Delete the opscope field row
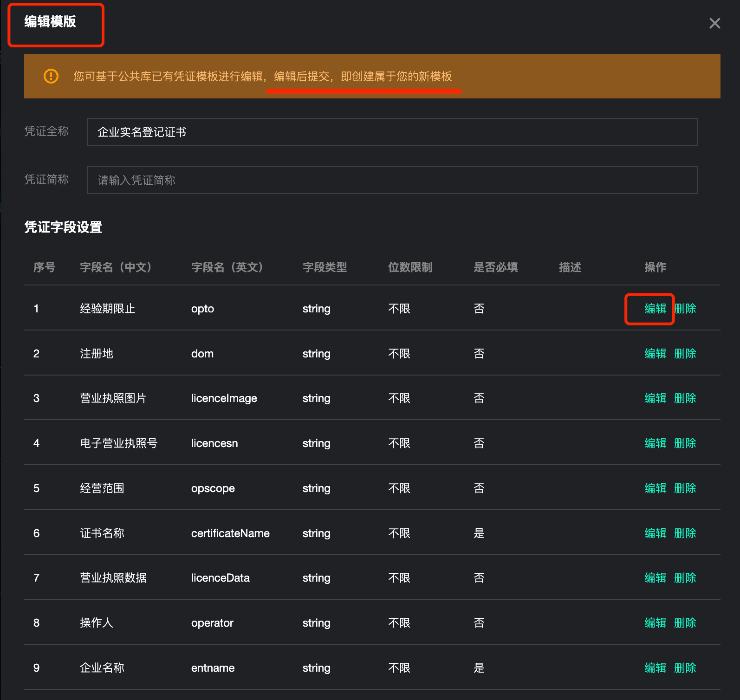 (x=685, y=488)
